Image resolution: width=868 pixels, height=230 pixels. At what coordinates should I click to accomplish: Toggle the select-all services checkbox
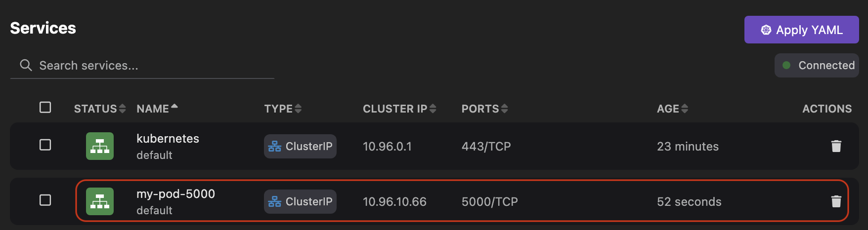pyautogui.click(x=45, y=107)
